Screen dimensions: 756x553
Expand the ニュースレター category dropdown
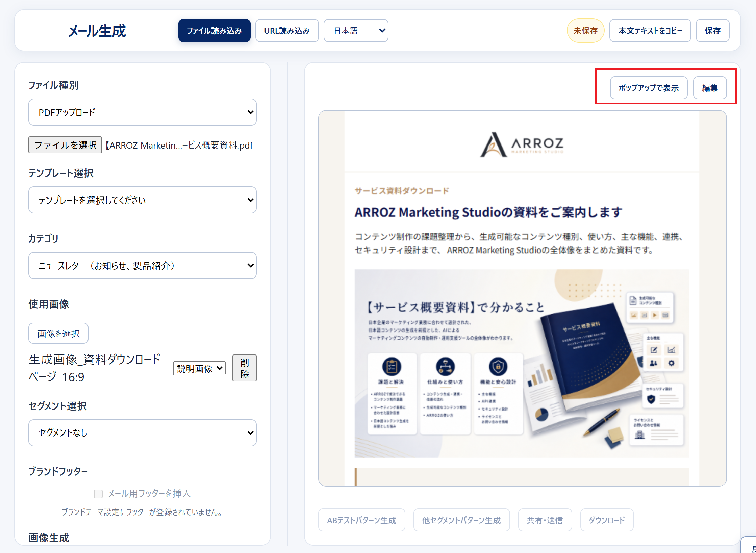(x=143, y=265)
